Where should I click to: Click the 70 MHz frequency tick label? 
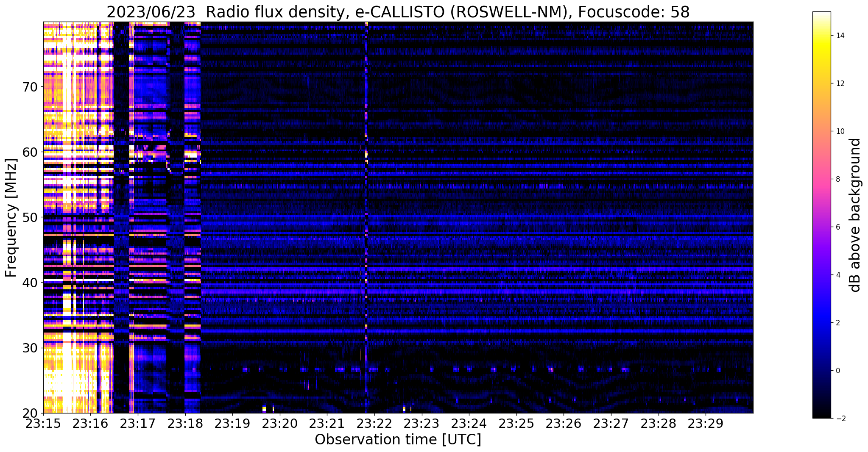pyautogui.click(x=29, y=87)
